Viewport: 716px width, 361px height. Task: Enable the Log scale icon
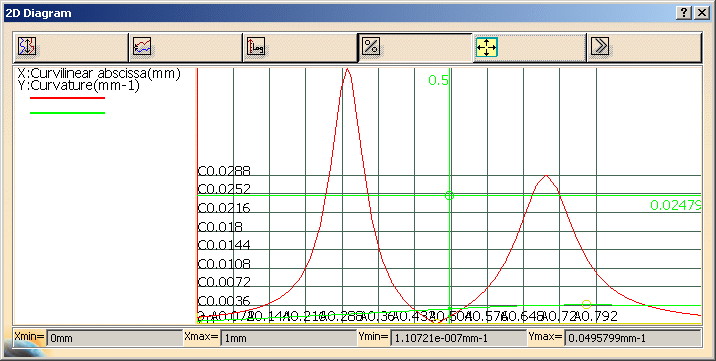pos(256,47)
